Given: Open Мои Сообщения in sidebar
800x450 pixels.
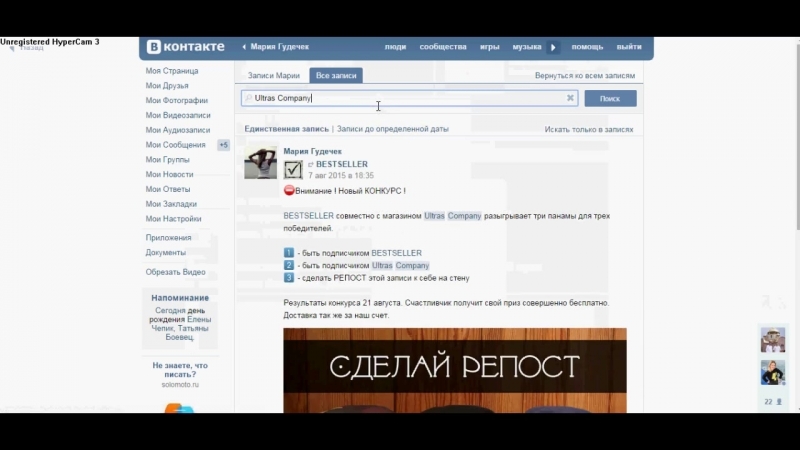Looking at the screenshot, I should tap(176, 145).
